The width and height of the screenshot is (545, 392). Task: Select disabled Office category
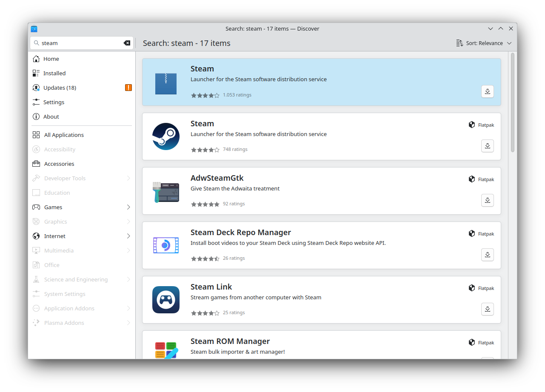click(82, 265)
